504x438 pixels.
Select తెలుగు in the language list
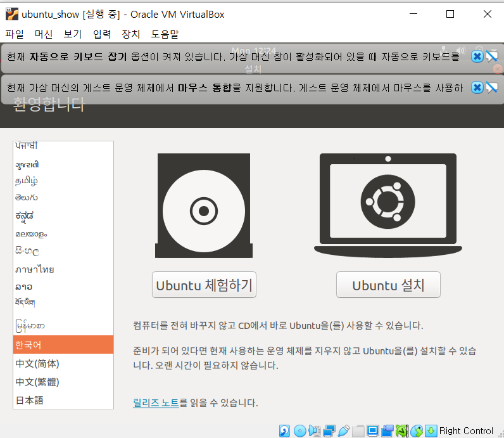pos(63,198)
